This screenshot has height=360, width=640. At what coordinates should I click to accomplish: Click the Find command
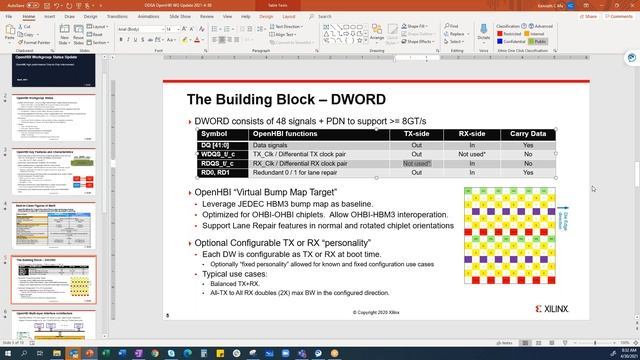click(x=451, y=26)
